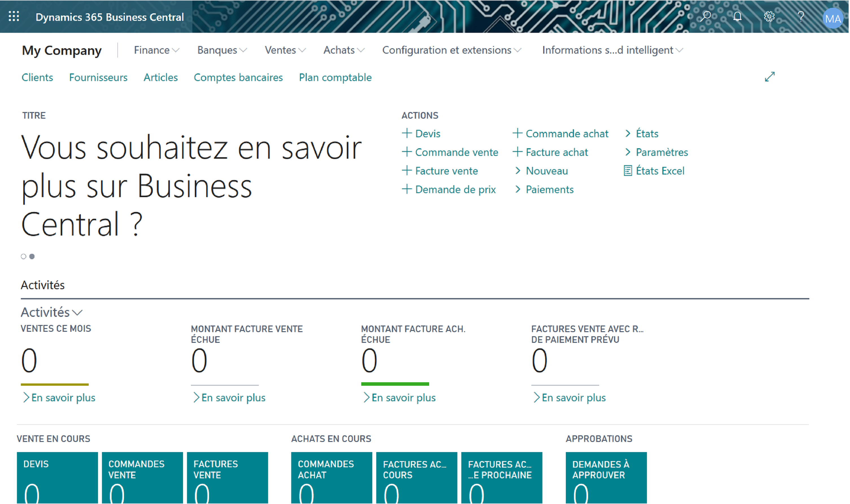Open the app launcher waffle icon
This screenshot has height=504, width=850.
tap(14, 16)
